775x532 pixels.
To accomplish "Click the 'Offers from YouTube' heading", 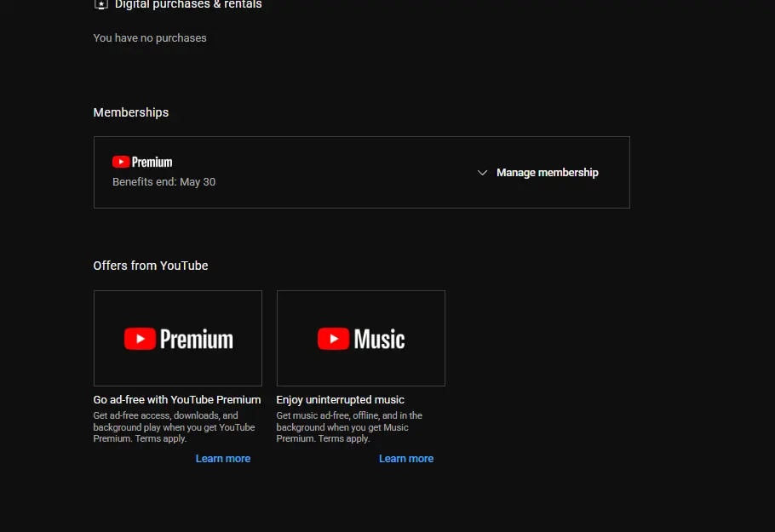I will [x=151, y=266].
